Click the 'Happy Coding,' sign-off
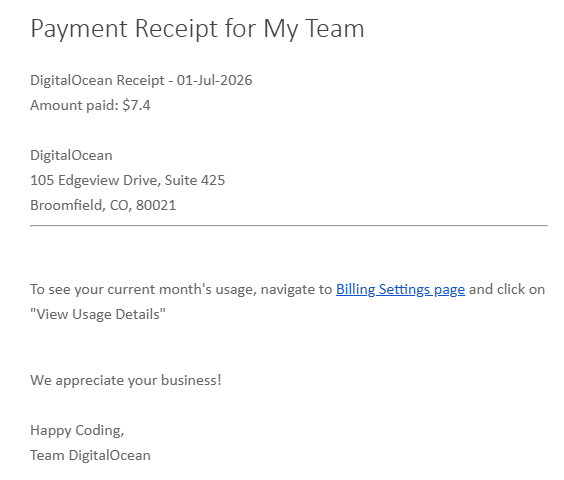This screenshot has width=564, height=480. point(77,431)
